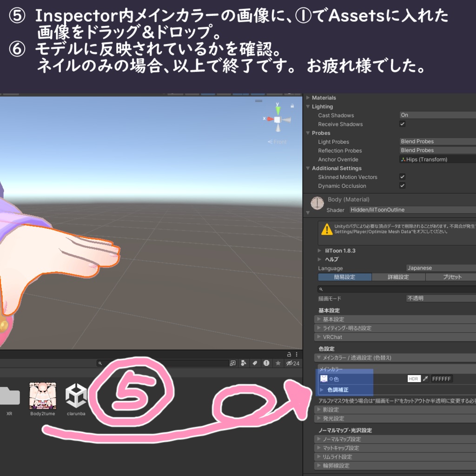The height and width of the screenshot is (476, 476).
Task: Expand ライティング・明るさ設定 foldout
Action: [395, 328]
